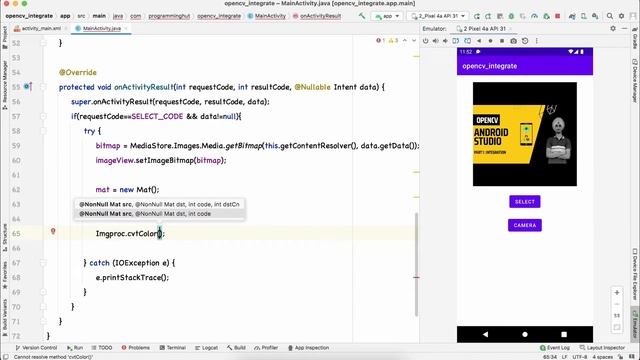The height and width of the screenshot is (360, 640).
Task: Click the red error bulb on line 65
Action: [53, 231]
